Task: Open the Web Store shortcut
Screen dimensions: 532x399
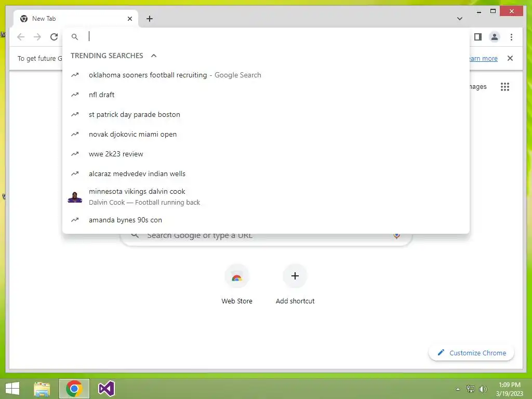Action: tap(237, 284)
